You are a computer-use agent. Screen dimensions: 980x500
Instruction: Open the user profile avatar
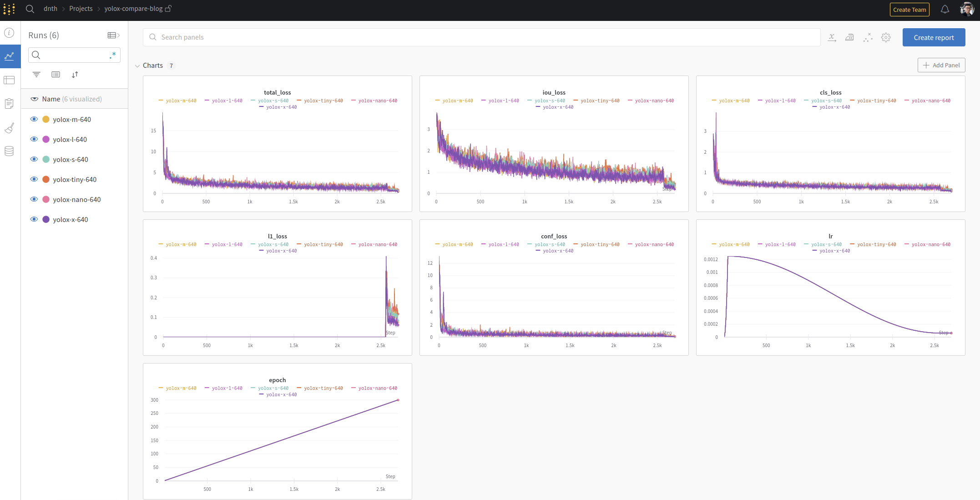(967, 9)
